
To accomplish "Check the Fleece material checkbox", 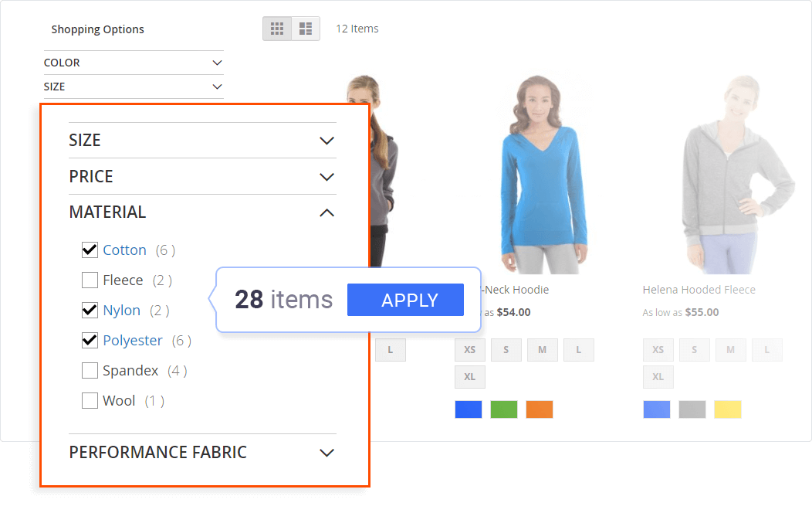I will tap(90, 280).
